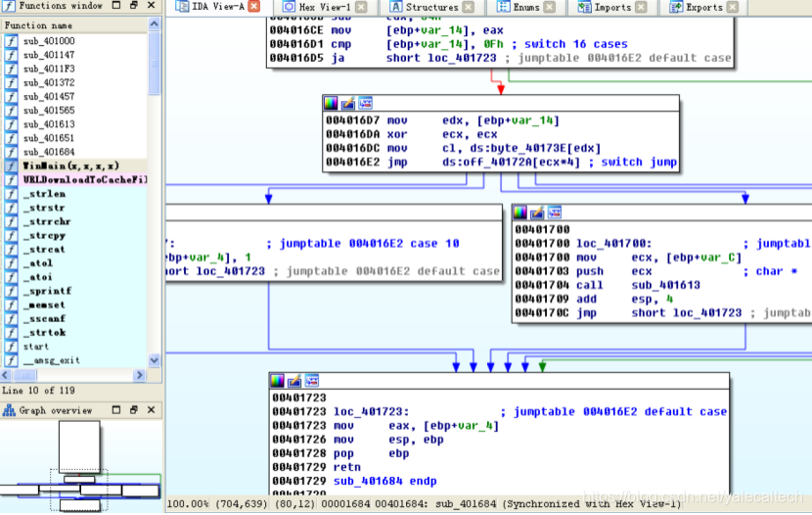
Task: Click group nodes icon in 004016D7 block
Action: [x=365, y=103]
